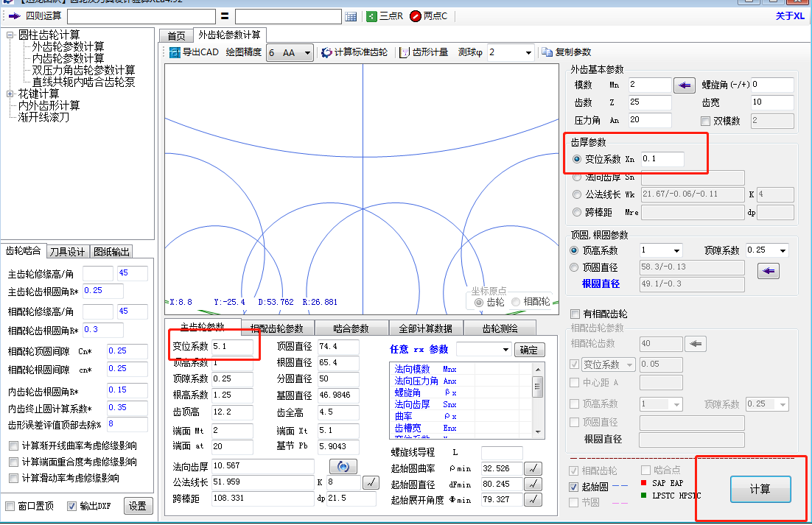Click the check icon for 起始圆直径
The image size is (812, 525).
[x=533, y=485]
